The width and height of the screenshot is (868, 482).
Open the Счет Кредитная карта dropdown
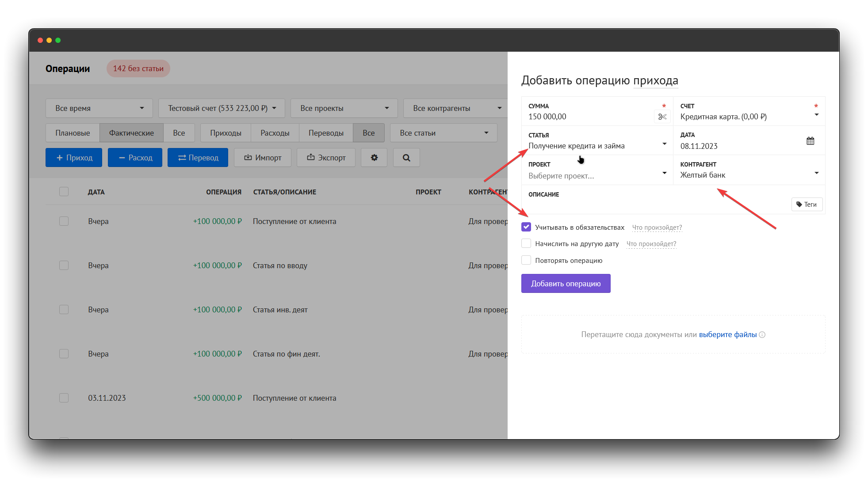(749, 111)
